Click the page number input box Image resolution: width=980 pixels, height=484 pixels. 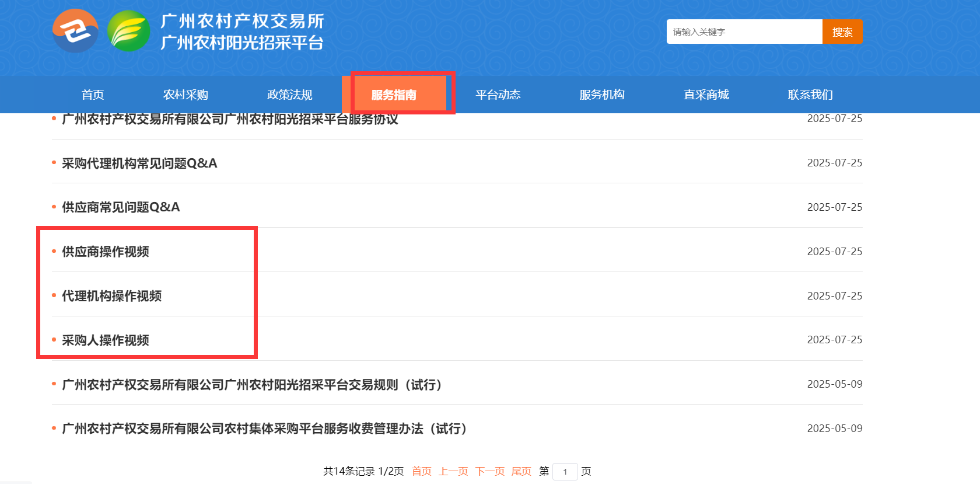coord(565,472)
